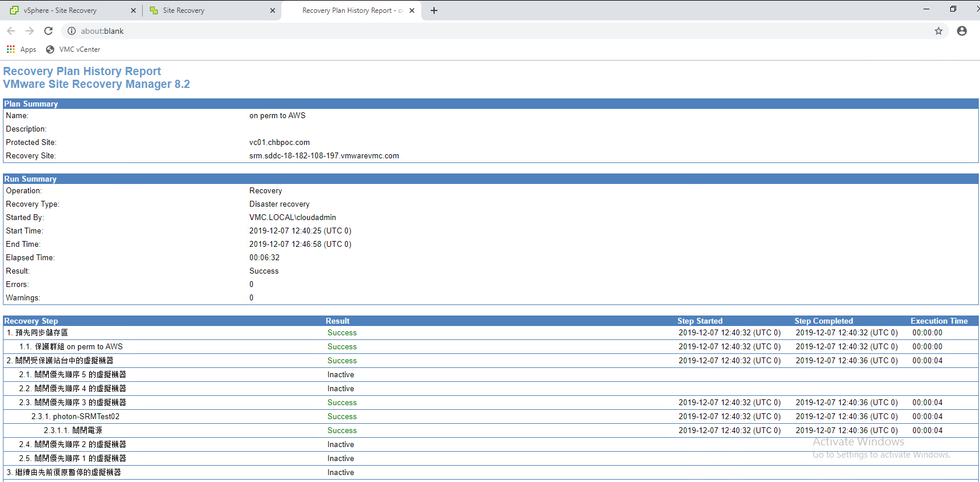Close the vSphere - Site Recovery tab

click(133, 10)
